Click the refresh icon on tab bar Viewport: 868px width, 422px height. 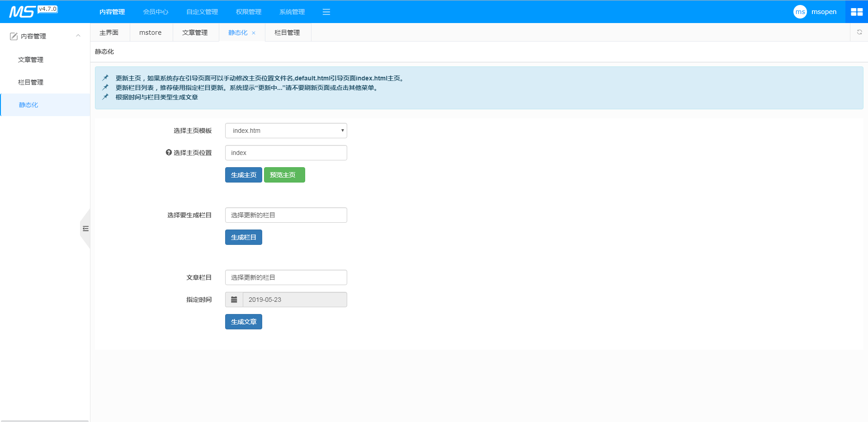point(859,32)
